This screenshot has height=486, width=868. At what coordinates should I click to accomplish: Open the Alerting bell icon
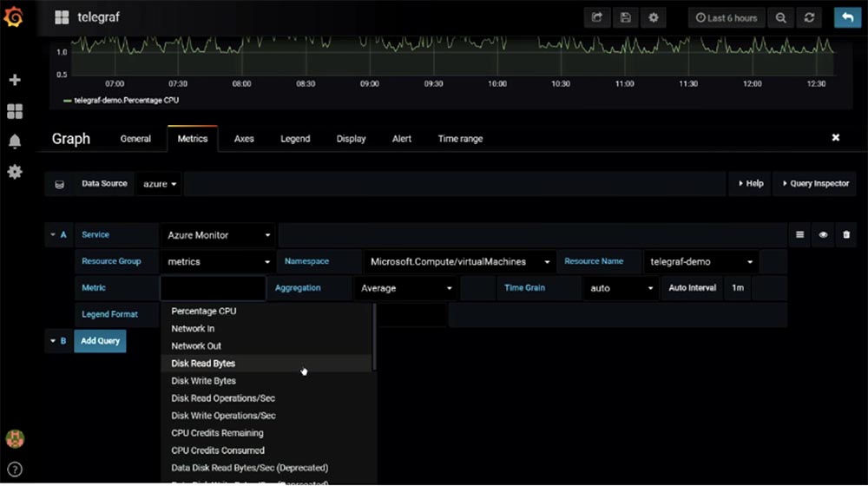point(15,141)
